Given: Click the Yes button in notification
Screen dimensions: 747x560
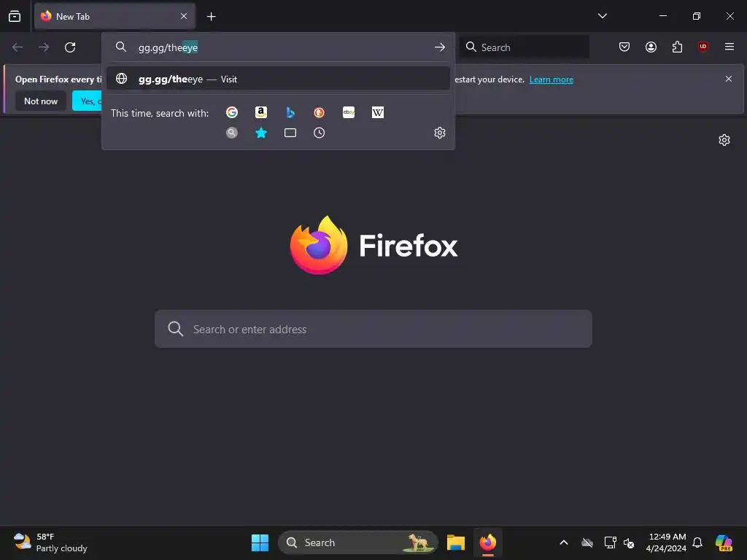Looking at the screenshot, I should [88, 101].
